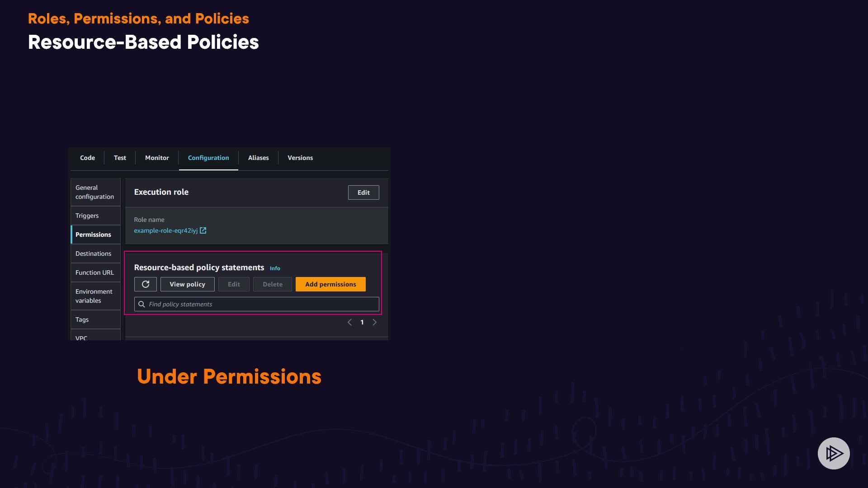Open the Info link next to policy statements
Screen dimensions: 868x488
pyautogui.click(x=275, y=268)
